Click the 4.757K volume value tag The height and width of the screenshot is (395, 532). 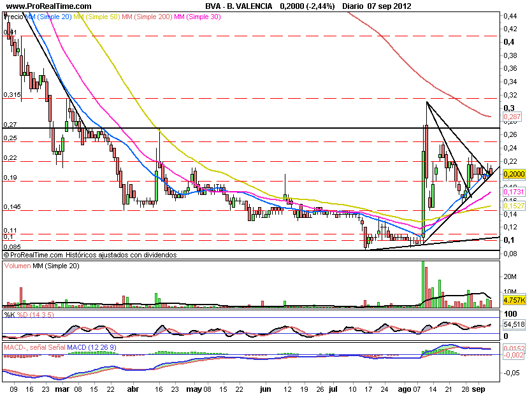click(x=514, y=299)
